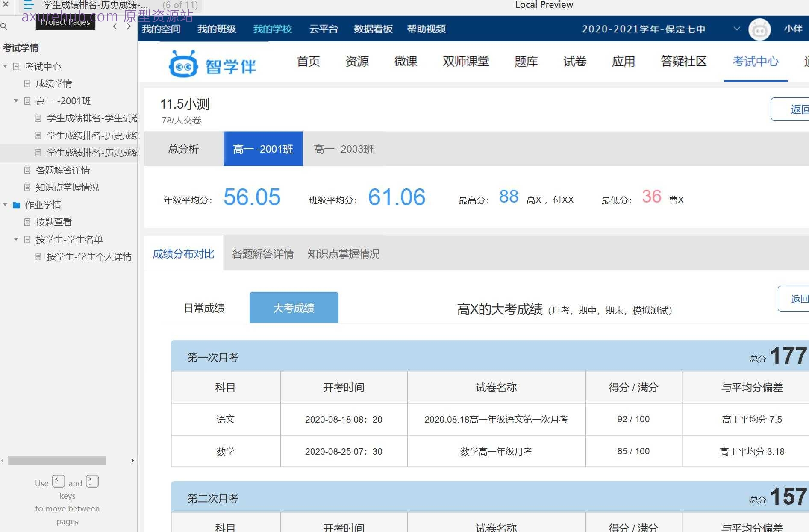Switch to the 日常成绩 view

tap(205, 307)
